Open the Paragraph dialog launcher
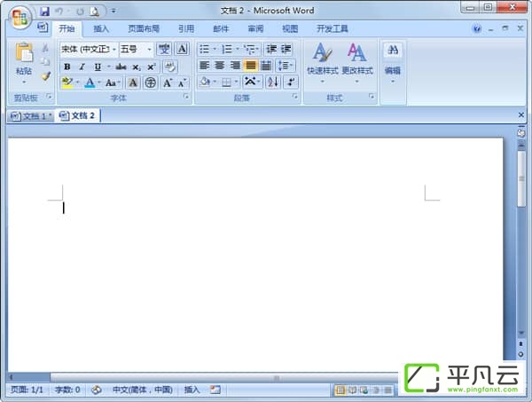This screenshot has height=402, width=532. [295, 97]
